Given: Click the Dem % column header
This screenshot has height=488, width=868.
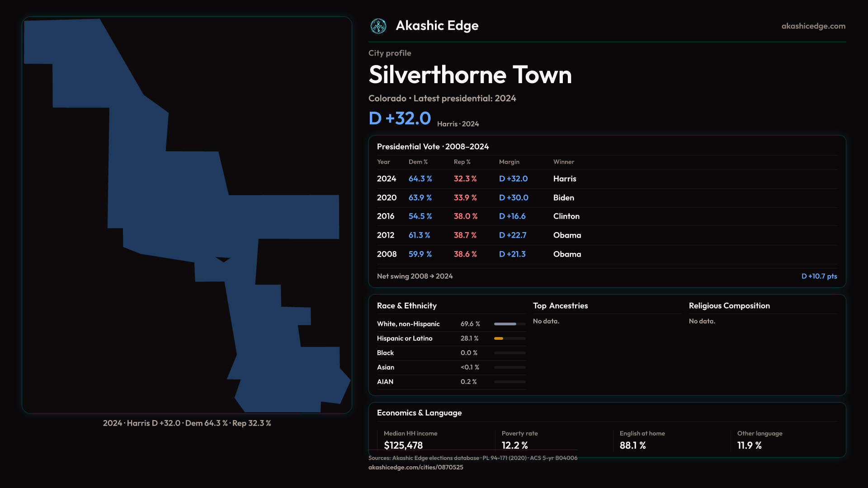Looking at the screenshot, I should (418, 162).
